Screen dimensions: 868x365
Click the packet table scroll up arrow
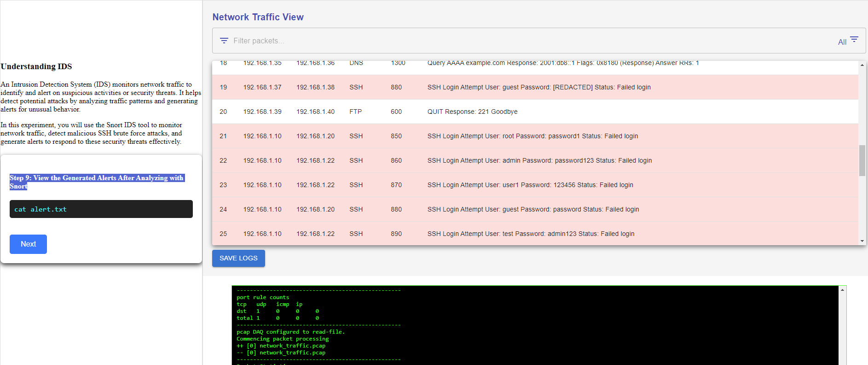(x=862, y=65)
